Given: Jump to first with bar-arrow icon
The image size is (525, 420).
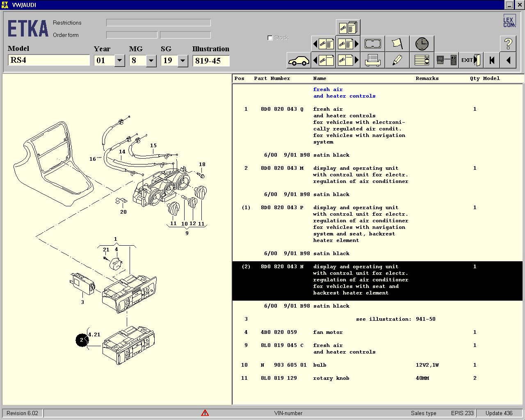Looking at the screenshot, I should [492, 60].
